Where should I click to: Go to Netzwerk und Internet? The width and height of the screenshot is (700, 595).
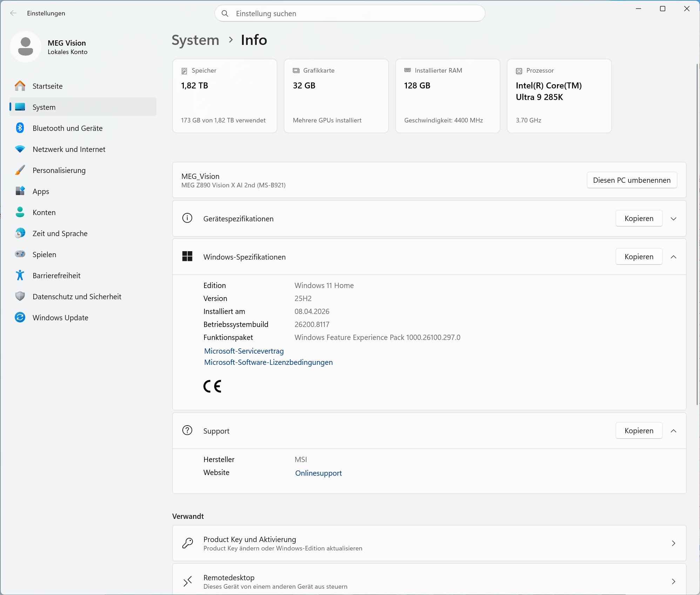[83, 149]
